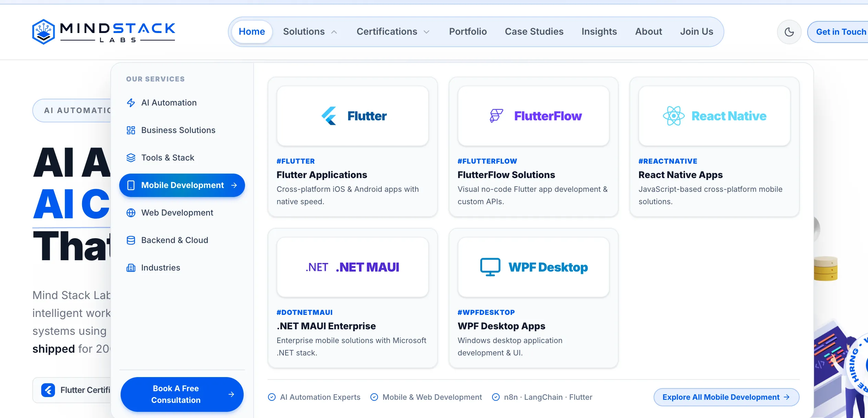The width and height of the screenshot is (868, 418).
Task: Open the FlutterFlow Solutions card title
Action: [506, 175]
